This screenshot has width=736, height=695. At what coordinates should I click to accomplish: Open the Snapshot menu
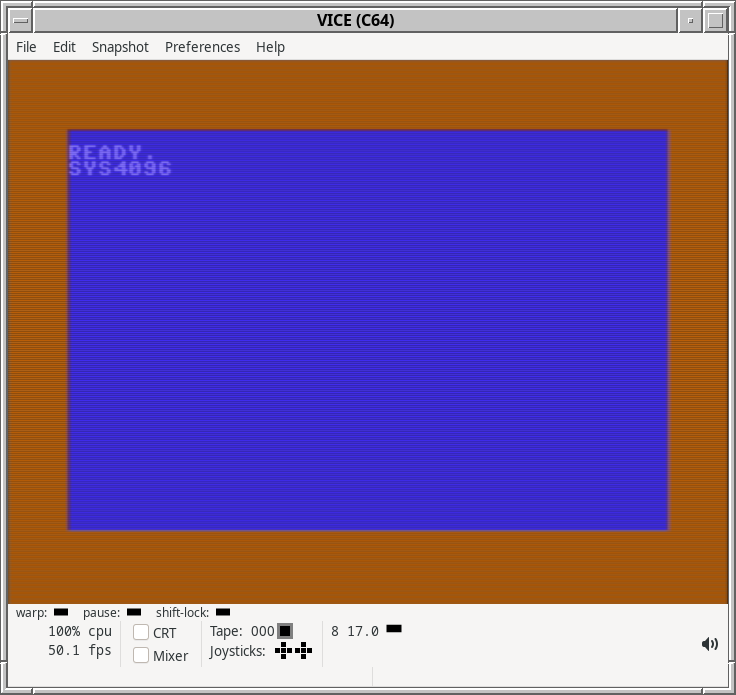pyautogui.click(x=120, y=47)
